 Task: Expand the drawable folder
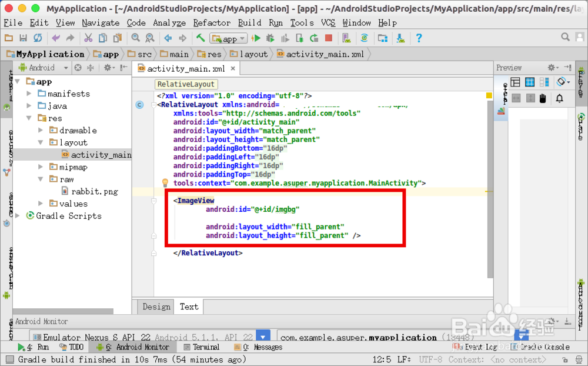(x=41, y=130)
